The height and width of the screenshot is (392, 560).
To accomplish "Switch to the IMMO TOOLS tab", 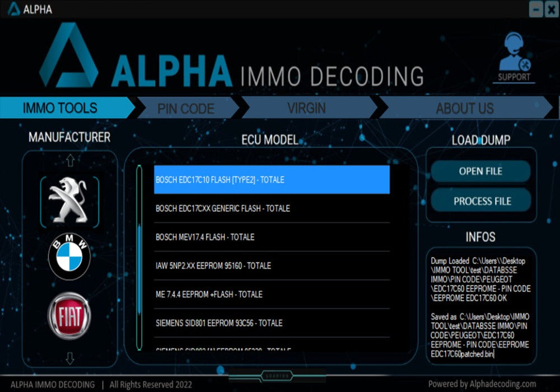I will [x=67, y=108].
